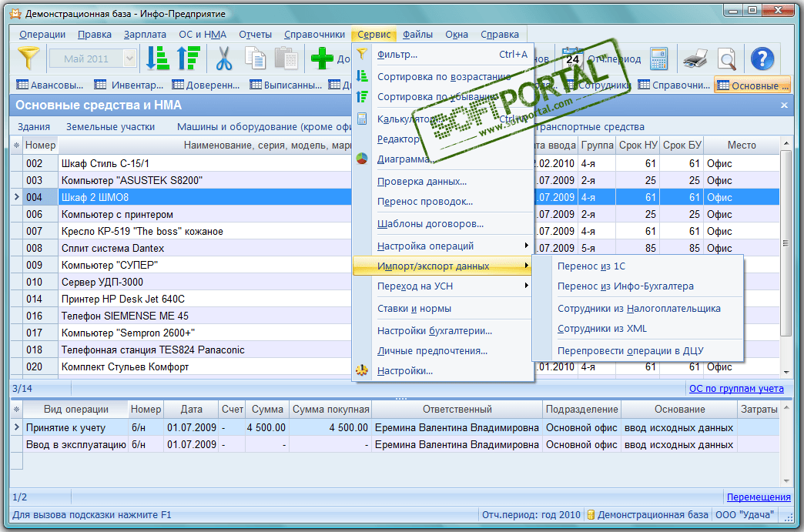This screenshot has width=804, height=532.
Task: Click the ascending sort toolbar icon
Action: (157, 59)
